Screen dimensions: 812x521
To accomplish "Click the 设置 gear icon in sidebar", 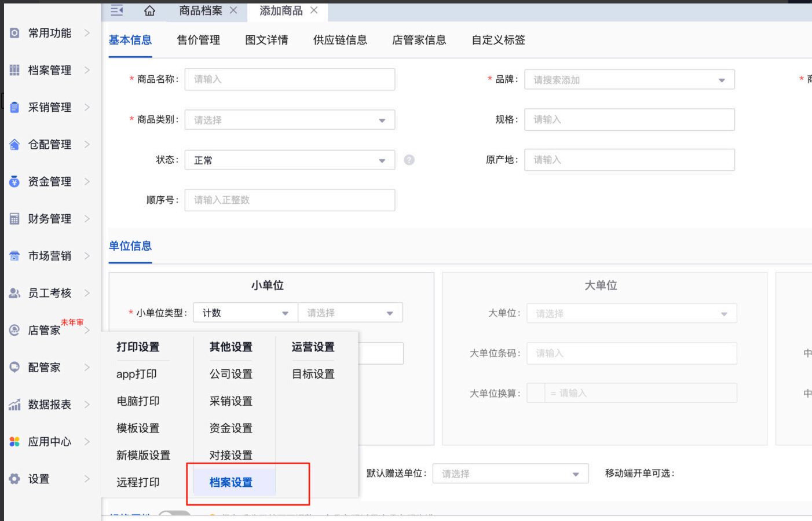I will pyautogui.click(x=14, y=479).
